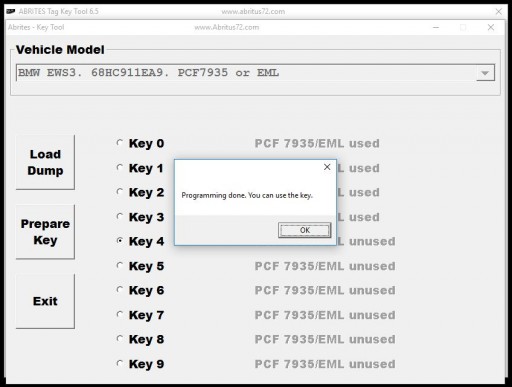Minimize the Abrites - Key Tool window
This screenshot has width=512, height=387.
pyautogui.click(x=436, y=27)
